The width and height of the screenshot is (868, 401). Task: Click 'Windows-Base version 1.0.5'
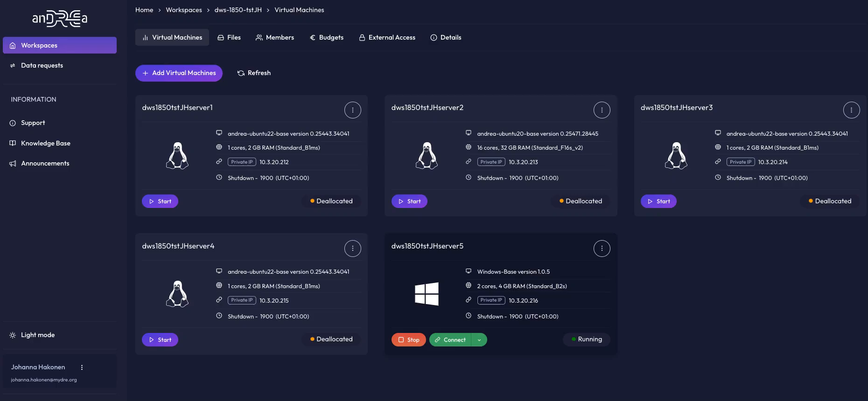pyautogui.click(x=513, y=272)
